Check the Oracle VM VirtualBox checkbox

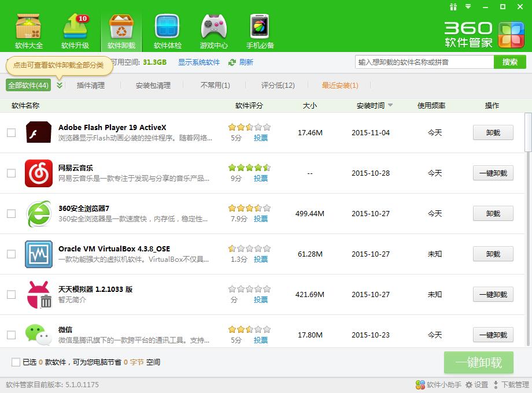click(12, 254)
